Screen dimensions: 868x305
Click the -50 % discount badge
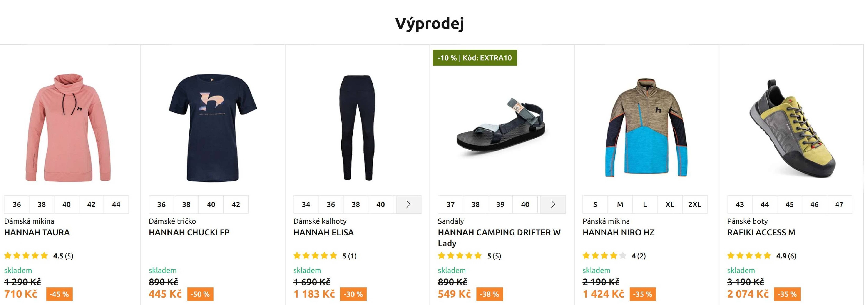pyautogui.click(x=200, y=294)
